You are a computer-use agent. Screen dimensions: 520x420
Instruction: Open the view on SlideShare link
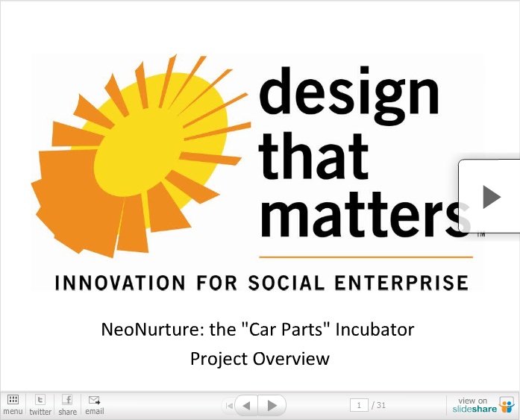(483, 405)
